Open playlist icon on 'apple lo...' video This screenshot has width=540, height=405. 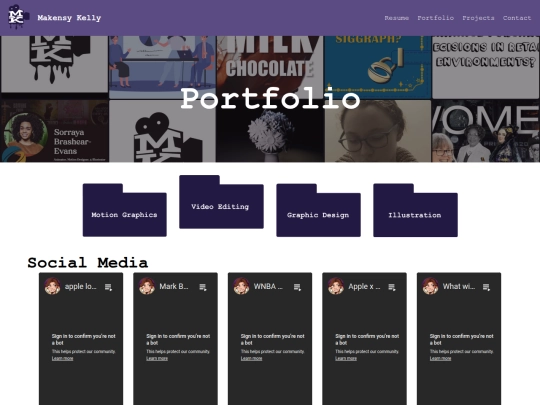pyautogui.click(x=108, y=287)
